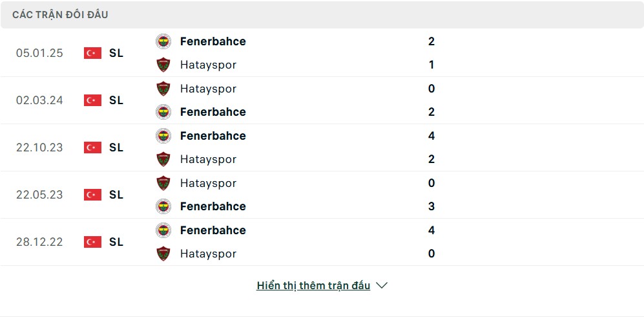Click Fenerbahce crest in 22.10.23 match

pos(163,136)
